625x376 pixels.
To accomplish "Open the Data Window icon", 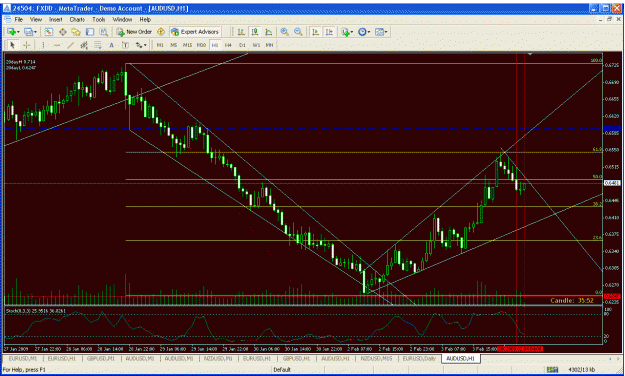I will [x=63, y=32].
